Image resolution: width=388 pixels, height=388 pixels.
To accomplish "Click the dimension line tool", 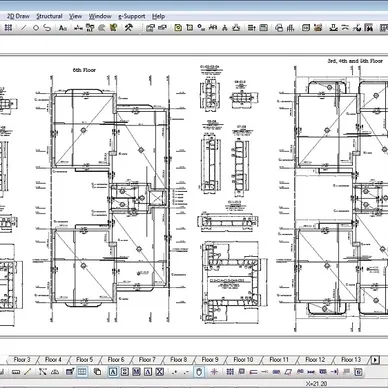I will pos(78,28).
